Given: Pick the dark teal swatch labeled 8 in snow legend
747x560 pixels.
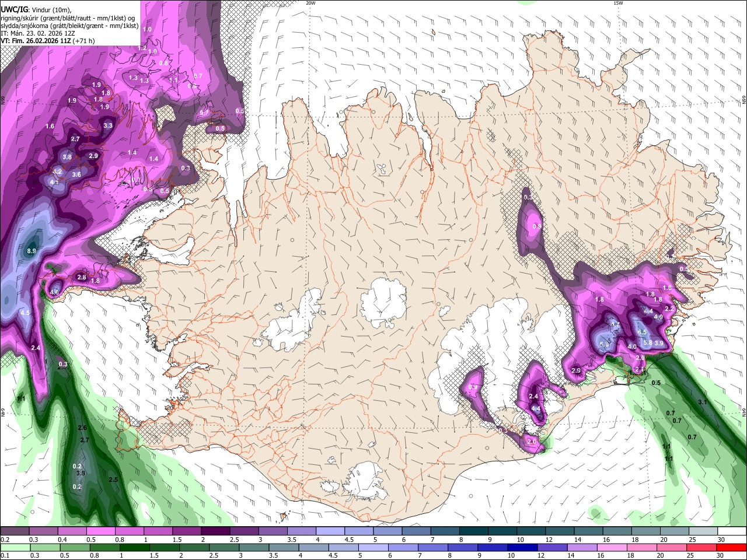Looking at the screenshot, I should pos(473,531).
